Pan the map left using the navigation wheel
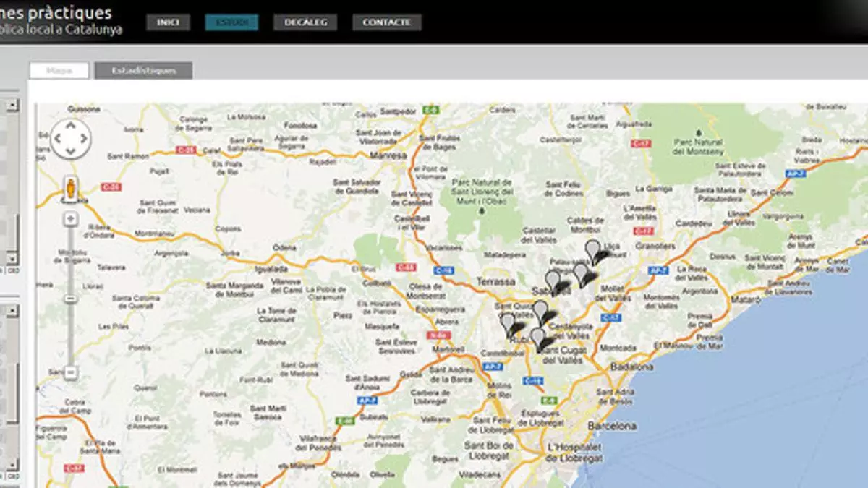The image size is (868, 488). (57, 138)
